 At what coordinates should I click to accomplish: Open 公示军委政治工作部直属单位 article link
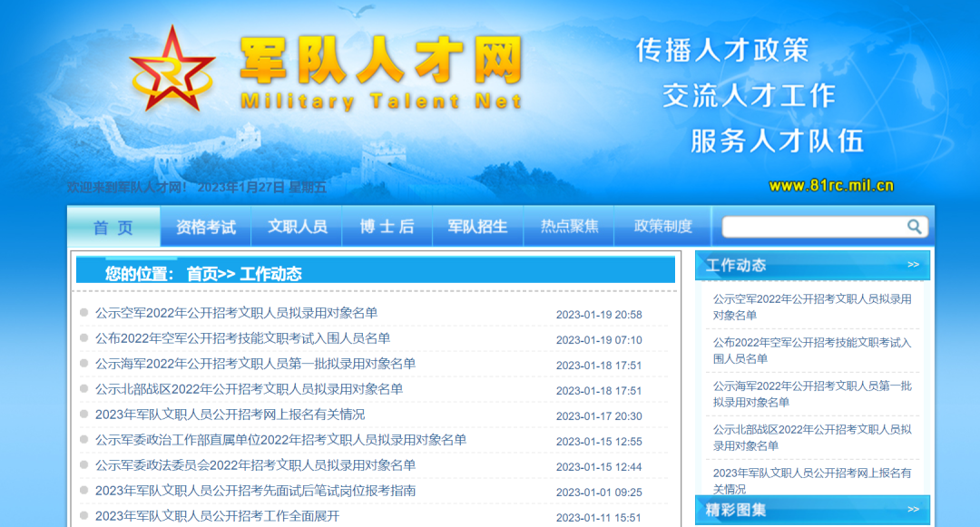click(x=280, y=440)
